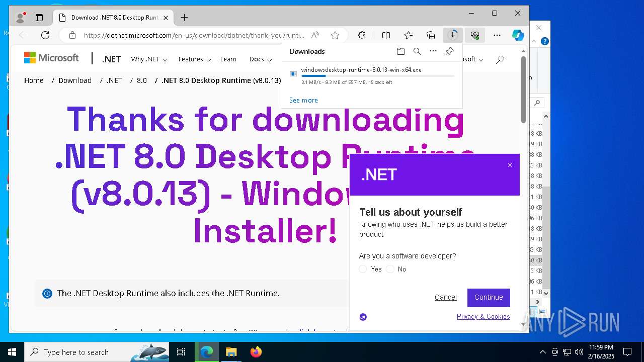The width and height of the screenshot is (644, 362).
Task: Click the .NET brand link in header
Action: pos(111,59)
